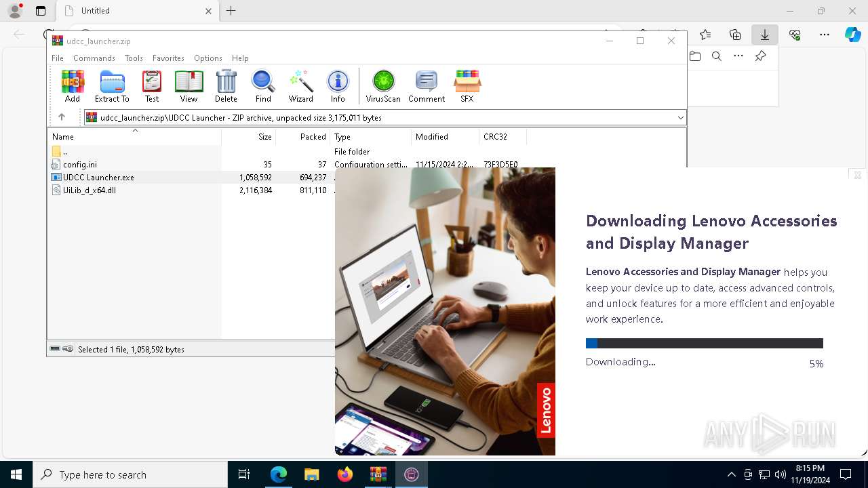Viewport: 868px width, 488px height.
Task: Show hidden system tray icons
Action: click(x=731, y=474)
